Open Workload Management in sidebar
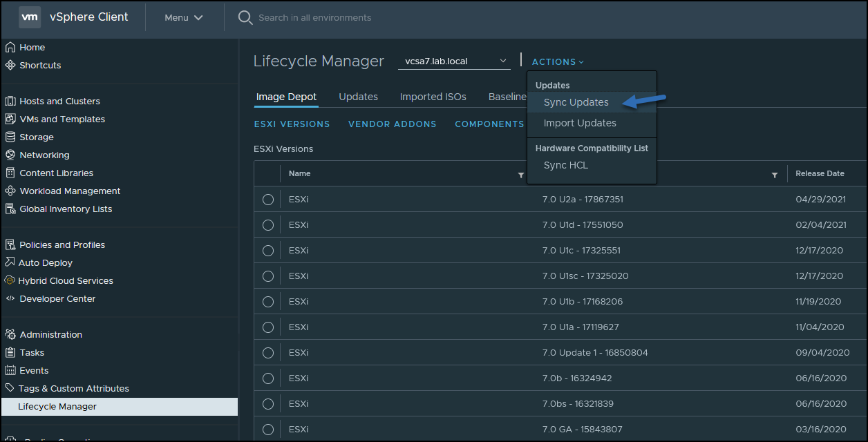868x442 pixels. tap(70, 191)
